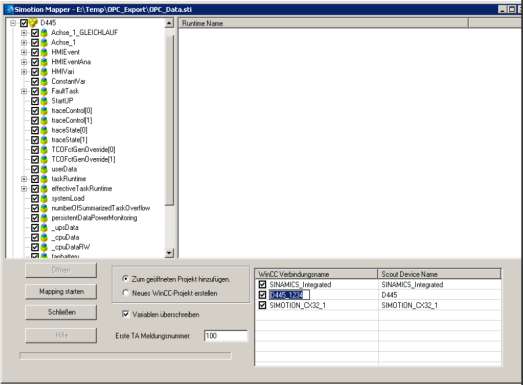The image size is (523, 385).
Task: Click the traceState[1] node icon
Action: pos(44,140)
